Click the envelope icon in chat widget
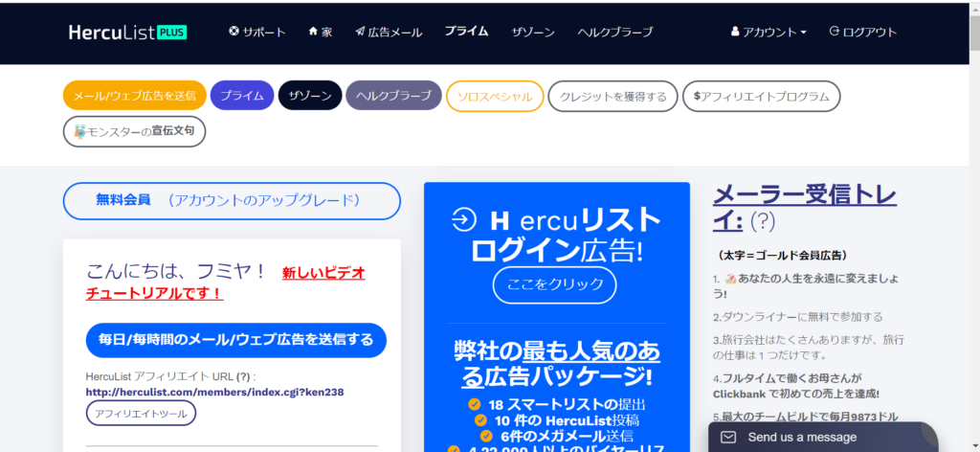 tap(728, 437)
